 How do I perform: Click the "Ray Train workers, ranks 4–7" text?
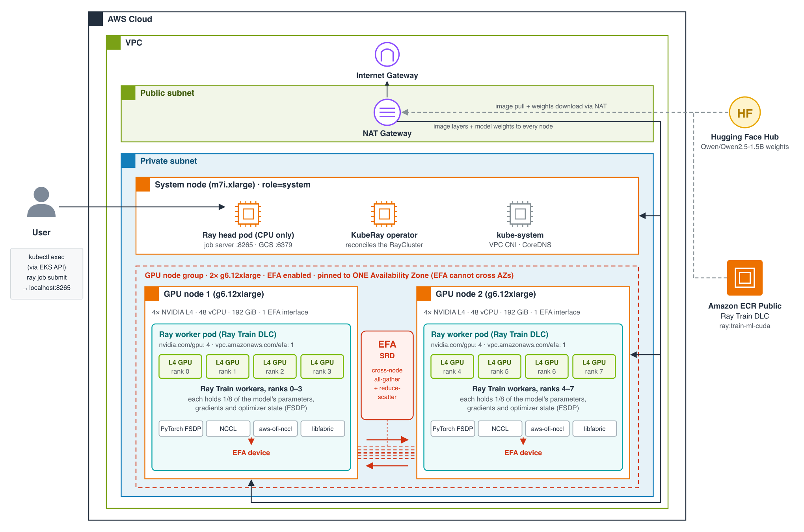click(x=523, y=389)
